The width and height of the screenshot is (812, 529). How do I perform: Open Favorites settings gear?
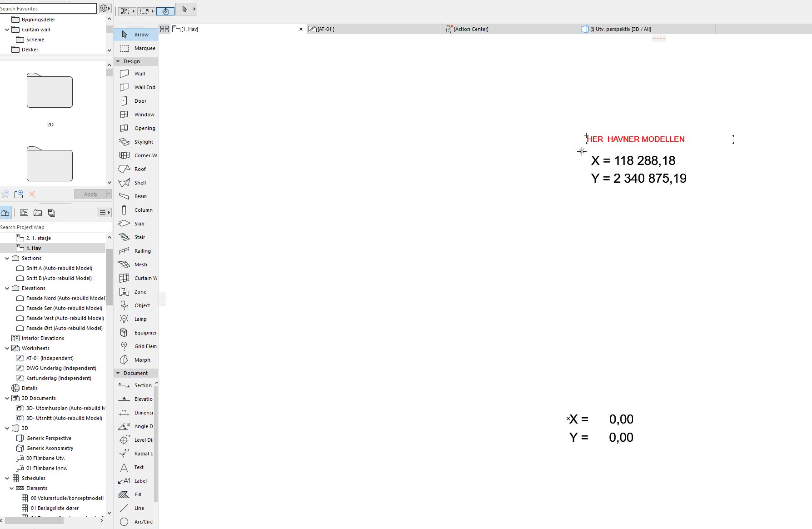coord(104,8)
